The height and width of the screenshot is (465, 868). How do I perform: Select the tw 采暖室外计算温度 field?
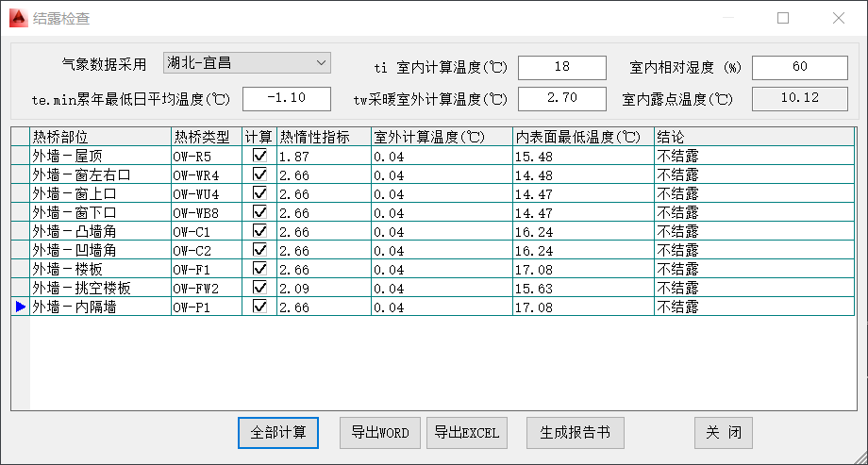561,98
